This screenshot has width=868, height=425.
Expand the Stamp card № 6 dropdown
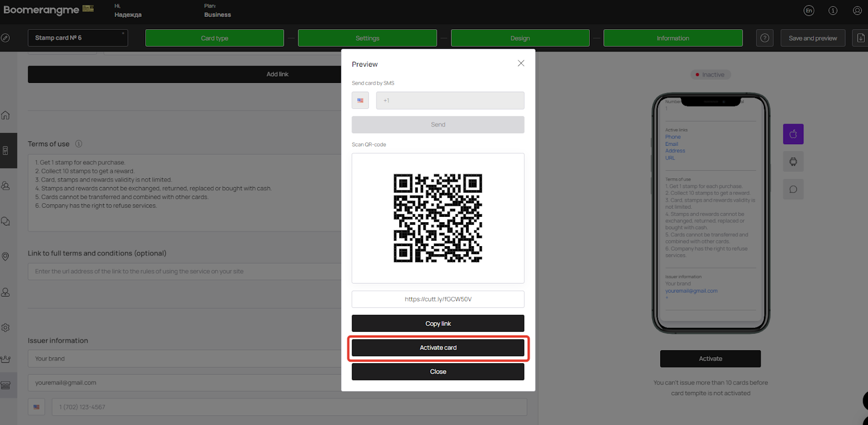pyautogui.click(x=78, y=38)
